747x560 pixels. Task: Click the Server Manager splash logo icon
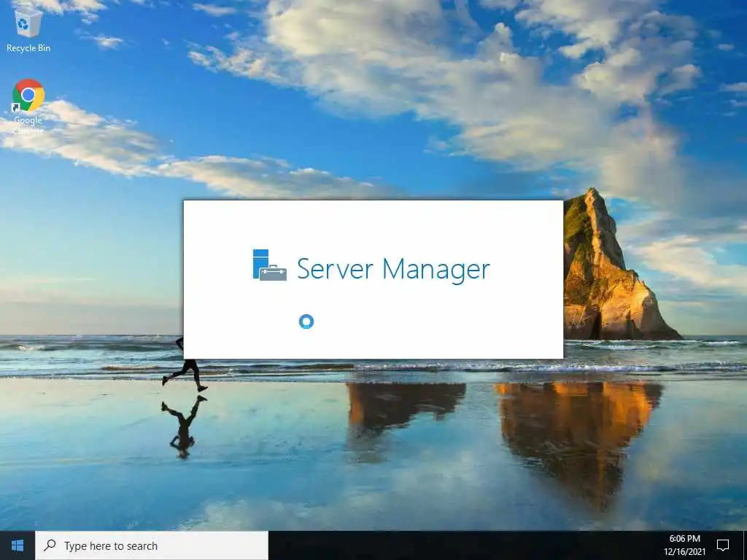point(270,265)
